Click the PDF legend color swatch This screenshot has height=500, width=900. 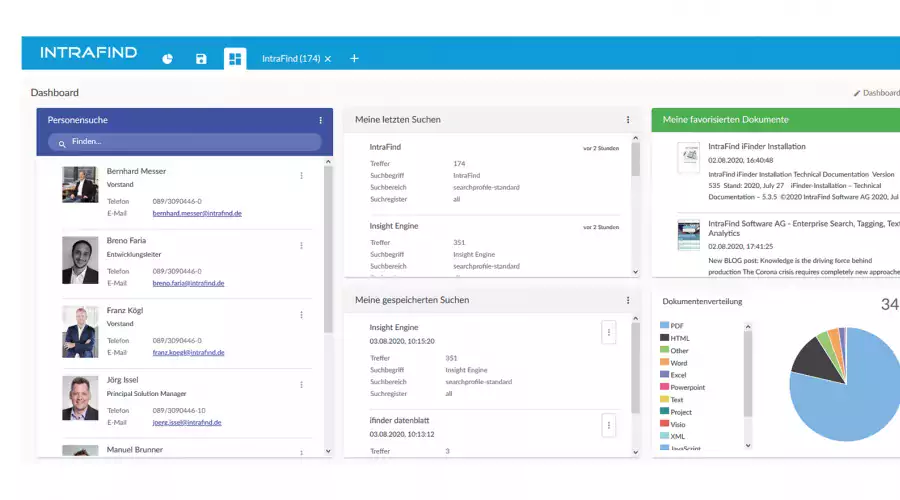(664, 325)
